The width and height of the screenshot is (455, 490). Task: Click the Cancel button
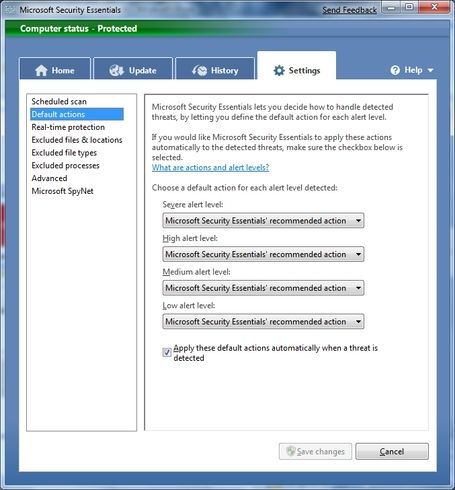coord(392,451)
